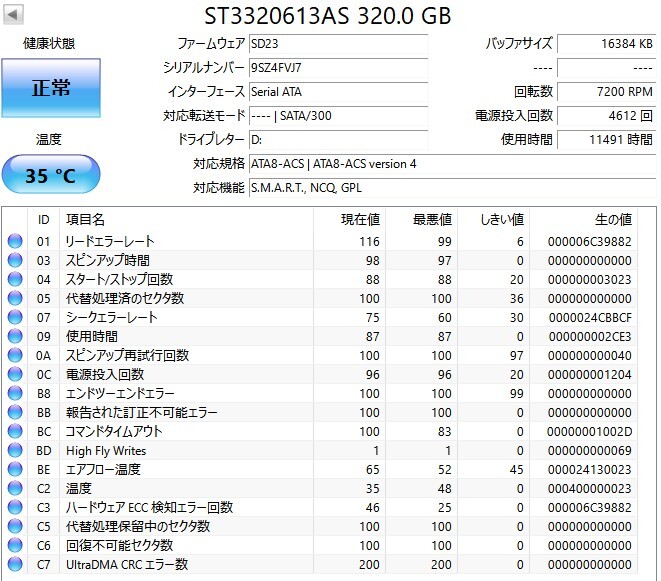
Task: Click the transfer mode field SATA/300
Action: pyautogui.click(x=339, y=116)
